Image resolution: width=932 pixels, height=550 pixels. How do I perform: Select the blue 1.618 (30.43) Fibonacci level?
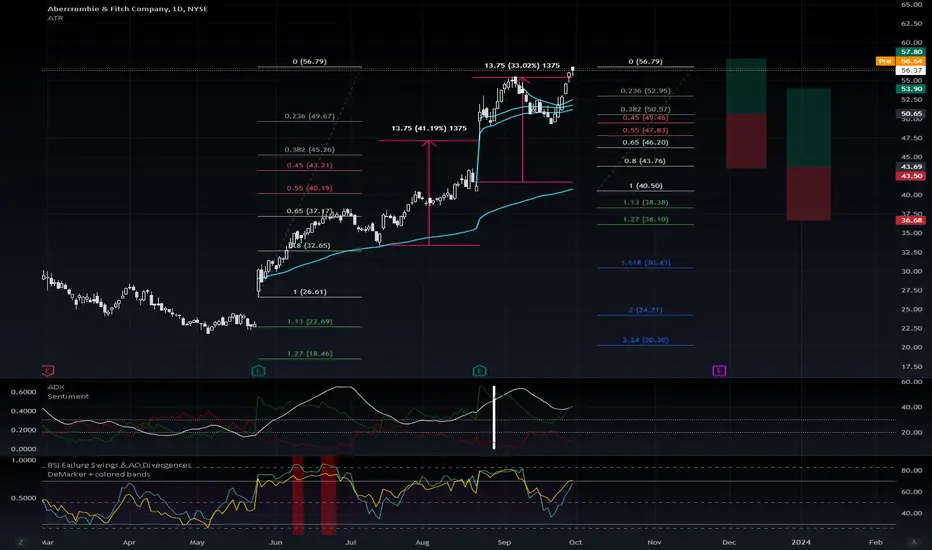point(645,263)
